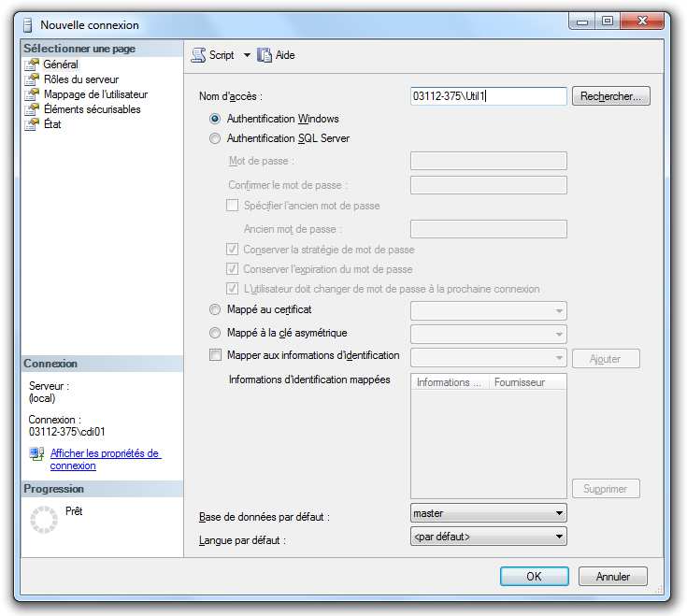Click Afficher les propriétés de connexion link
Image resolution: width=687 pixels, height=616 pixels.
(x=105, y=459)
